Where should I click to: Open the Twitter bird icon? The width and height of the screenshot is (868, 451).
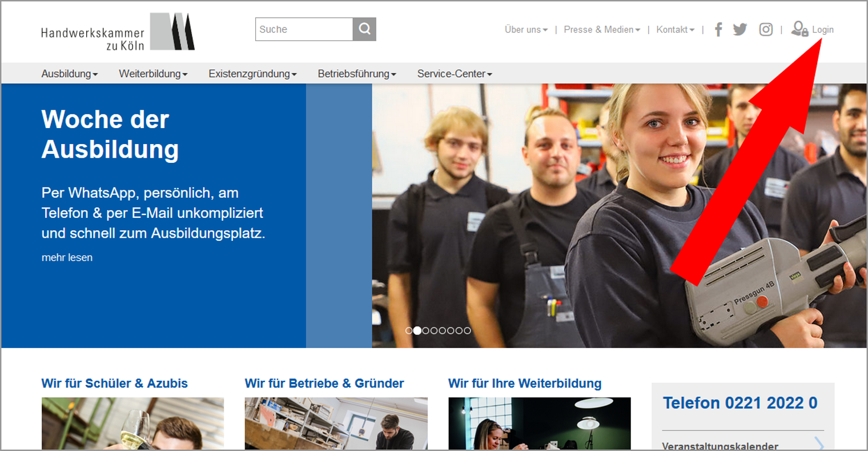click(740, 29)
